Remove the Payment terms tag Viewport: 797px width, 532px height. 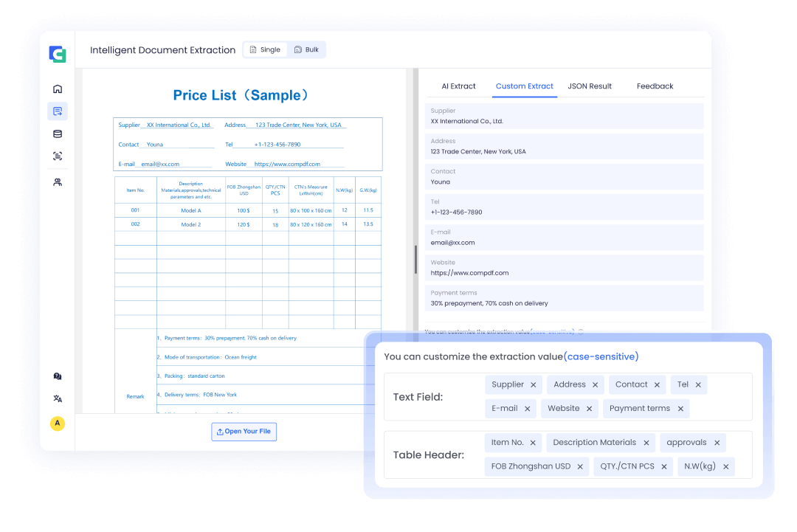point(680,409)
